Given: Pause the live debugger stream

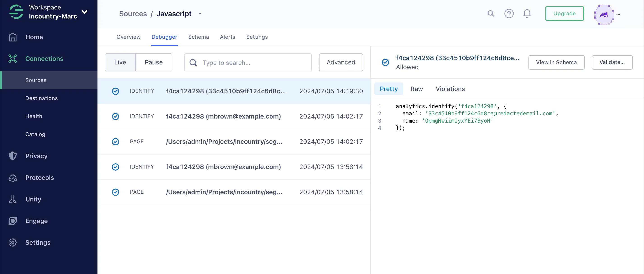Looking at the screenshot, I should [x=153, y=62].
